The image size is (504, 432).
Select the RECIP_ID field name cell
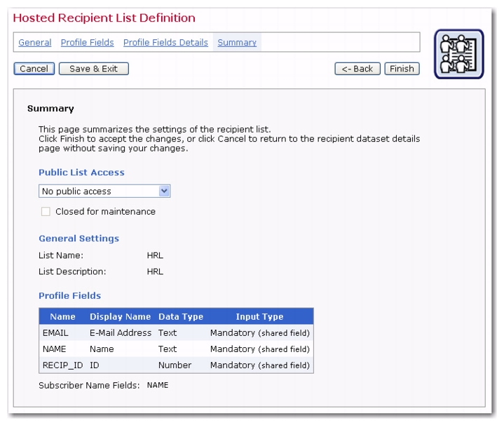[62, 365]
